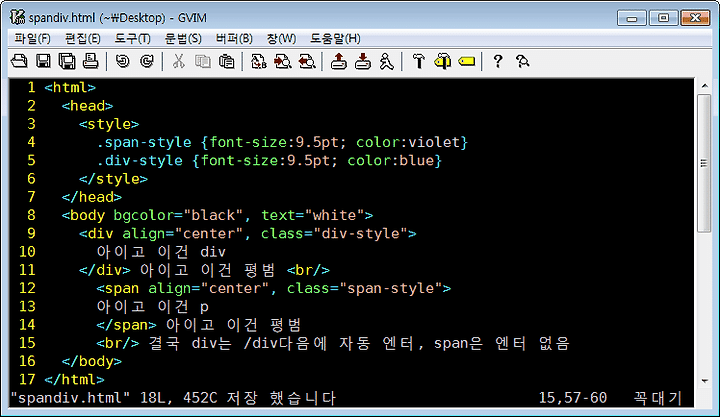Run a Vim script icon
This screenshot has width=720, height=417.
(x=387, y=61)
